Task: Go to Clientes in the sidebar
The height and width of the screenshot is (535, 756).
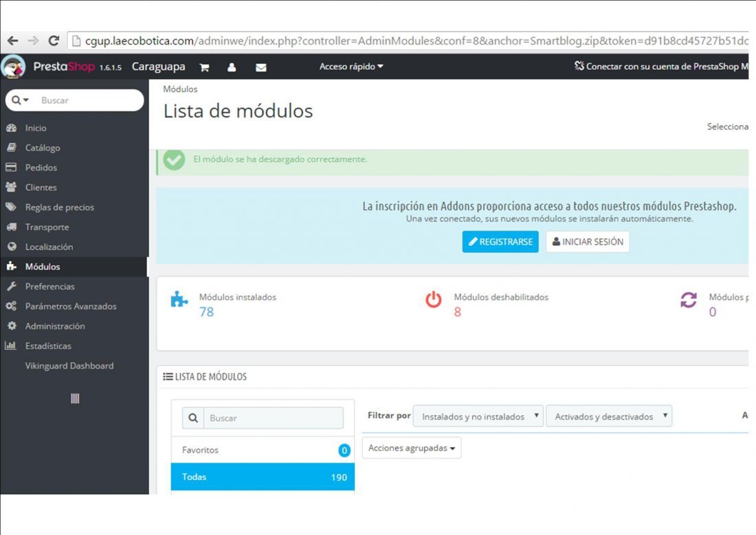Action: coord(41,187)
